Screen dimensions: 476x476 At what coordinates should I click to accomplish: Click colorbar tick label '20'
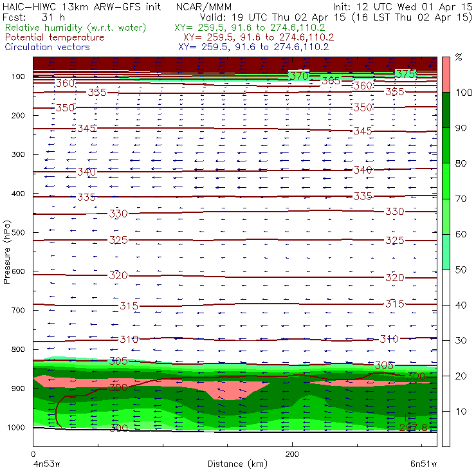461,376
